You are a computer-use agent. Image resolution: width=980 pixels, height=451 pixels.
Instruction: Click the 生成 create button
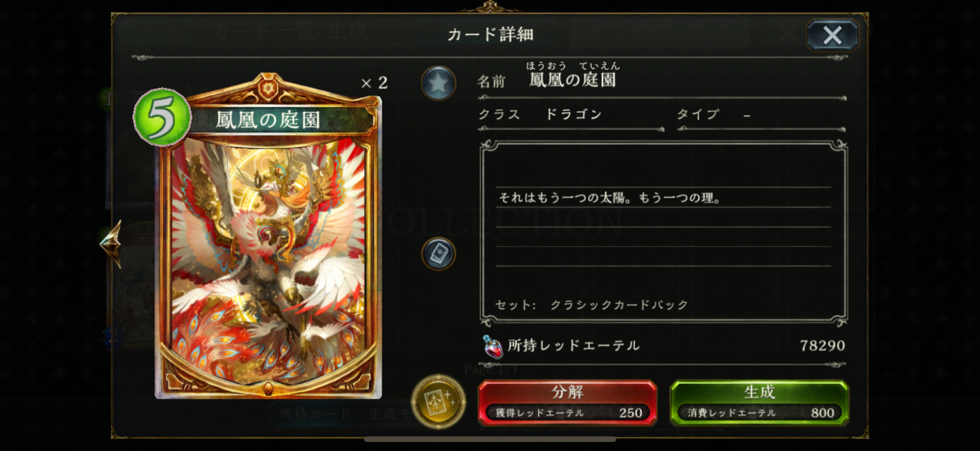coord(759,403)
